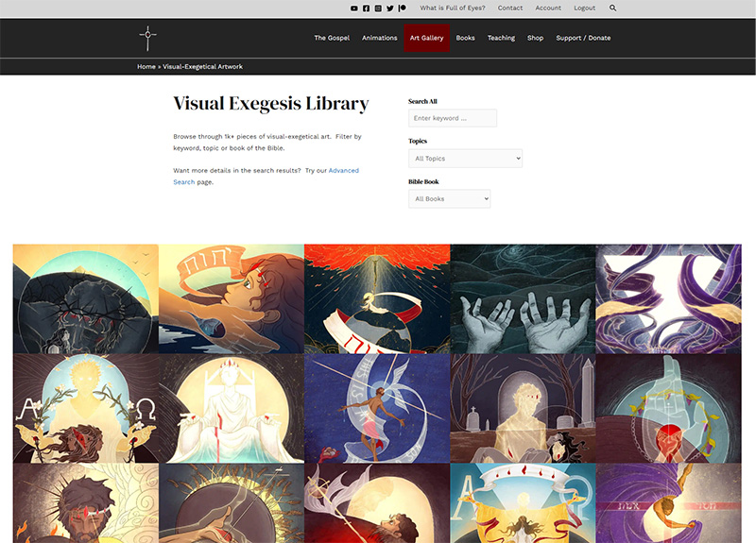Click the Logout link
The width and height of the screenshot is (756, 543).
click(584, 8)
